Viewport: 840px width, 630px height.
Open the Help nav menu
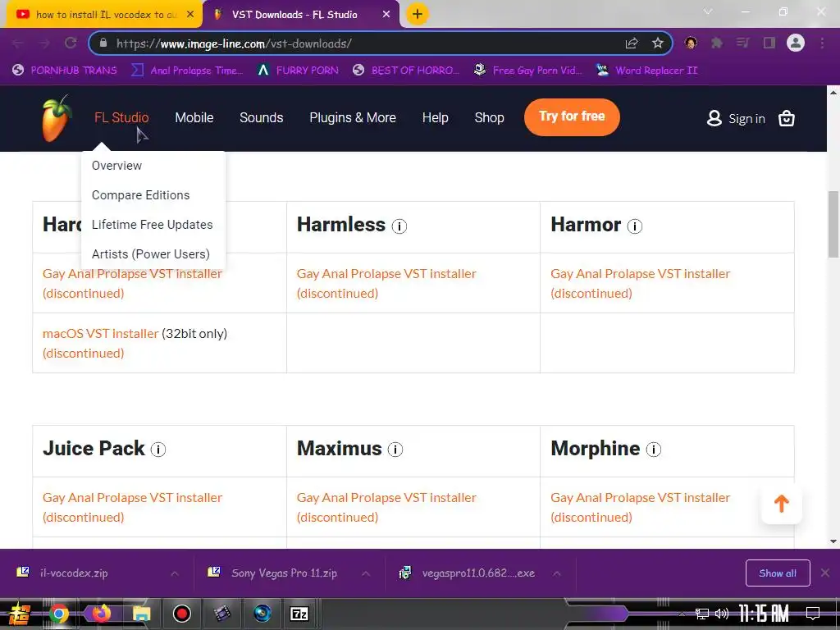tap(435, 117)
